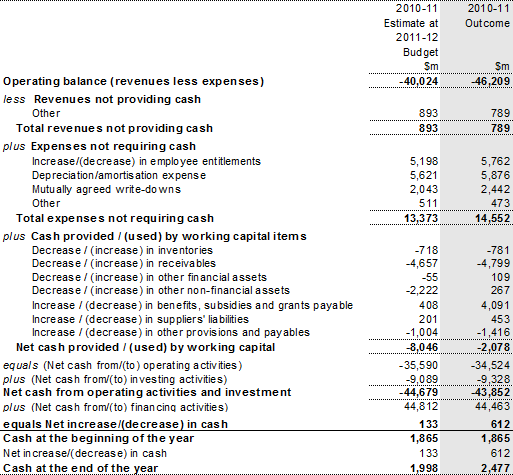
Task: Click the 13,373 total expenses estimate
Action: point(421,218)
